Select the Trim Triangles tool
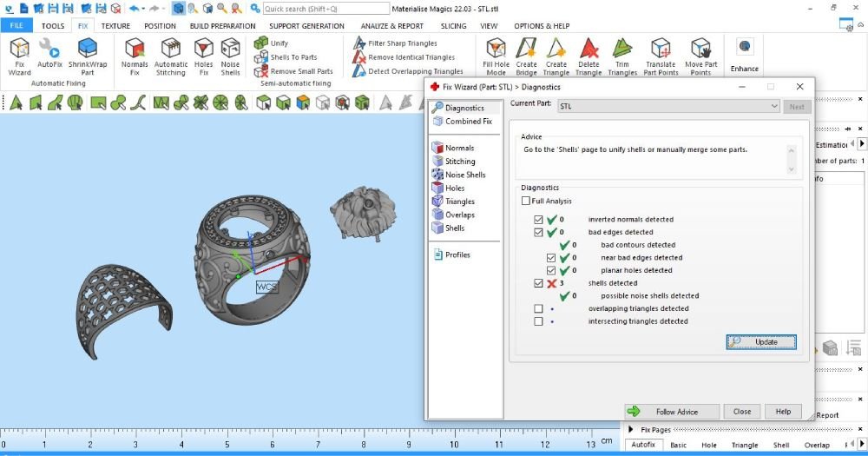The image size is (868, 456). coord(622,56)
